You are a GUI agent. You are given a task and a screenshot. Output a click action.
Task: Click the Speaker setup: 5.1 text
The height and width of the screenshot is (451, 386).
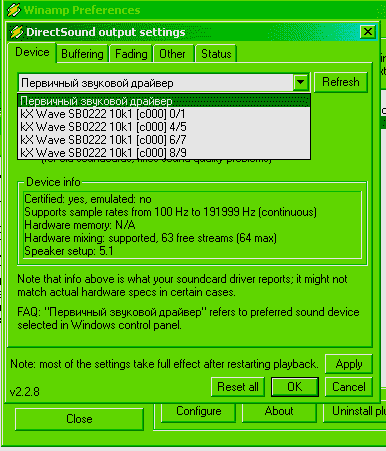pos(69,251)
